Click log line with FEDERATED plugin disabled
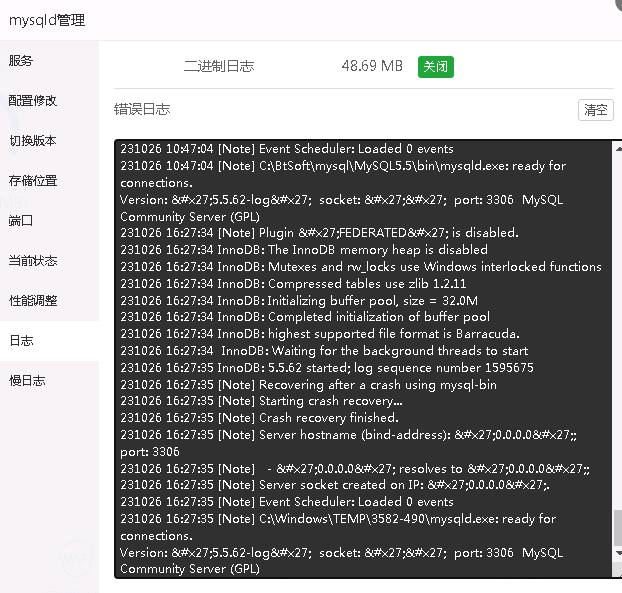 319,232
